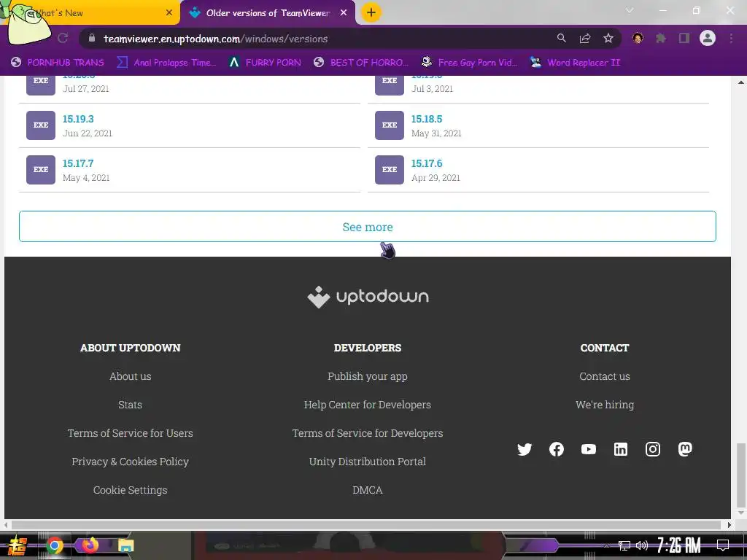Open the Extensions puzzle icon
Screen dimensions: 747x560
point(661,38)
